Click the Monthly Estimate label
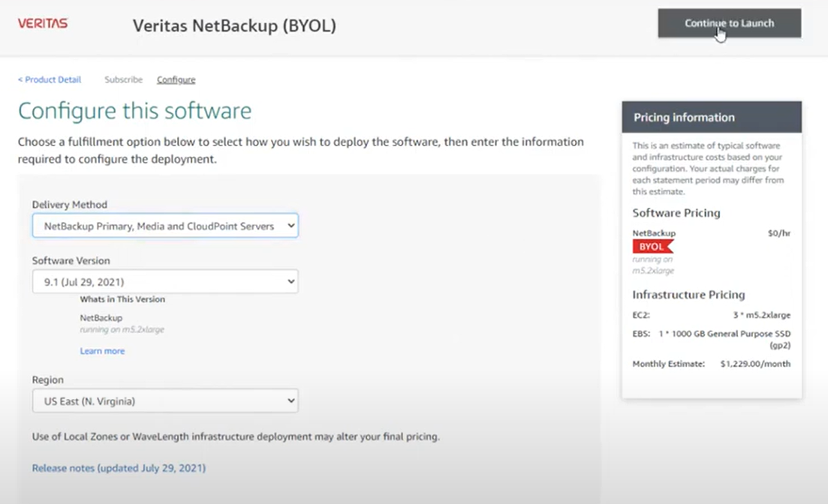Screen dimensions: 828x504 pos(669,364)
